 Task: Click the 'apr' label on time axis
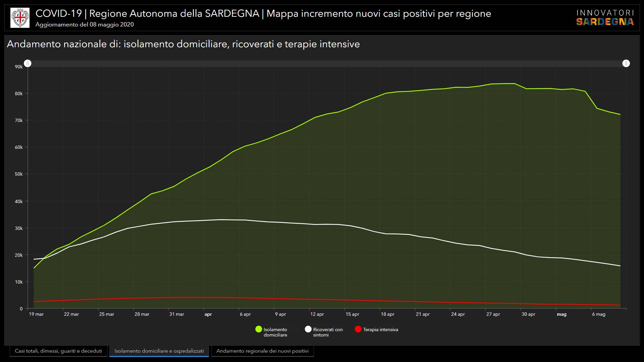[208, 314]
